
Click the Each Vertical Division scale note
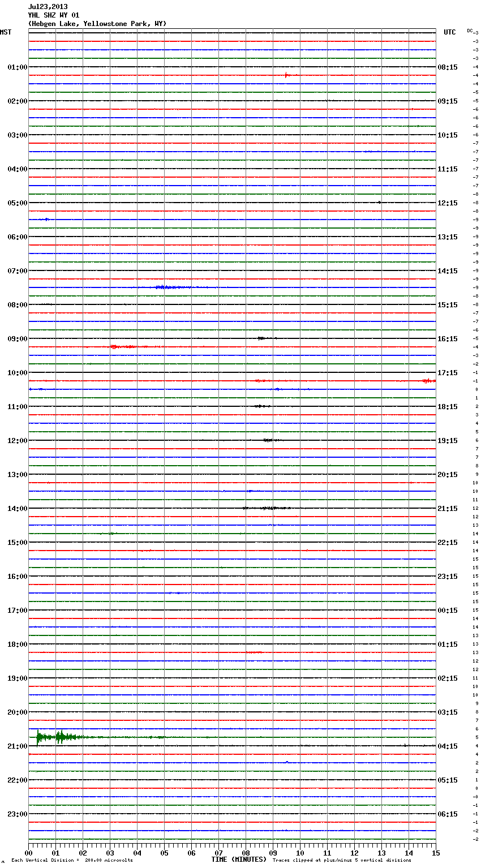coord(72,861)
